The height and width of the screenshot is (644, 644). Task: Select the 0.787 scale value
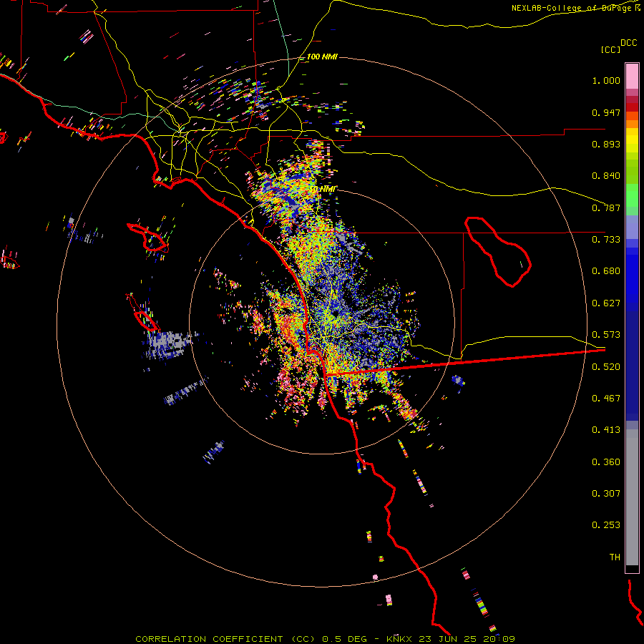point(606,208)
